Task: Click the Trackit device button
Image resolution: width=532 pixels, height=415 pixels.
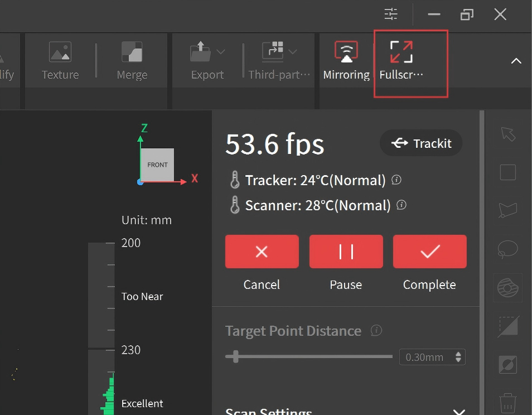Action: click(x=421, y=143)
